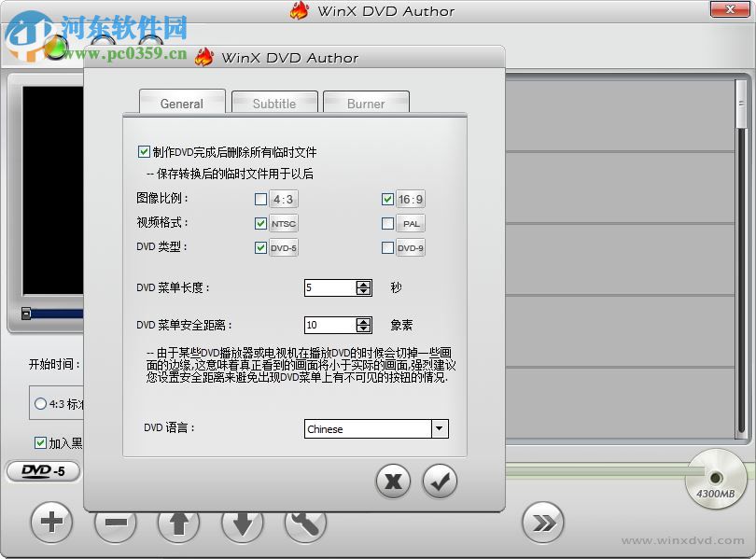Enable the 4:3 aspect ratio checkbox
This screenshot has height=559, width=756.
click(261, 199)
